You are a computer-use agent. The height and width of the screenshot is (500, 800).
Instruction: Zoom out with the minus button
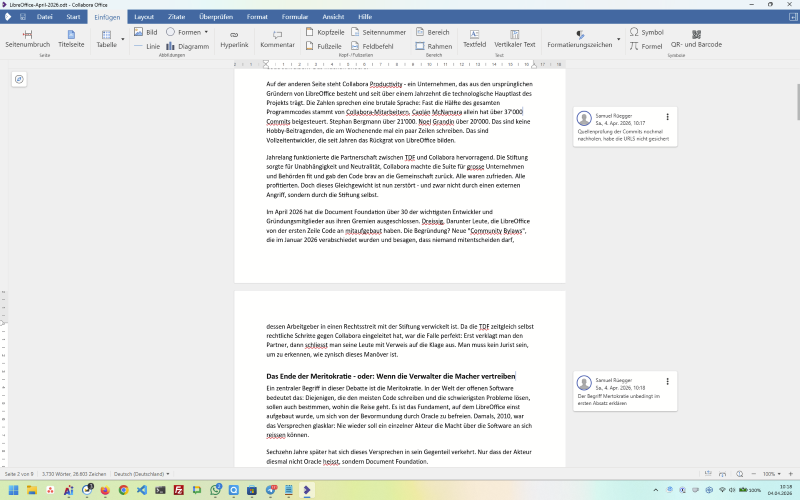tap(754, 474)
